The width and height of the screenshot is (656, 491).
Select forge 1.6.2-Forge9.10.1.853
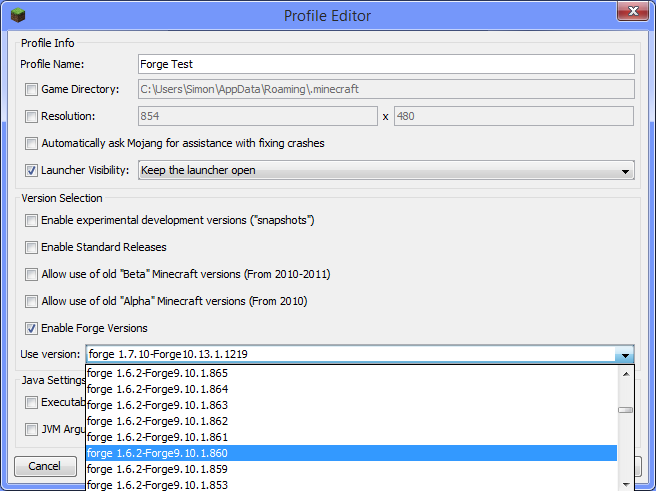pos(351,484)
